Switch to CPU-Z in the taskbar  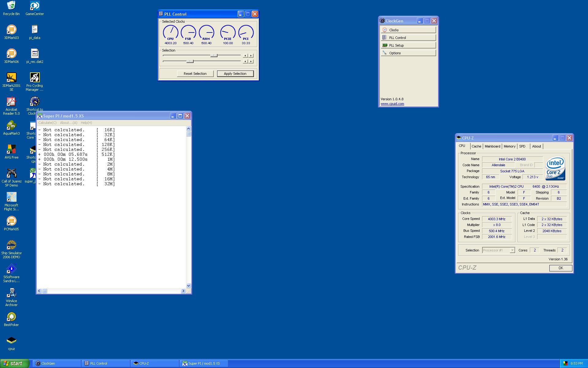click(155, 363)
